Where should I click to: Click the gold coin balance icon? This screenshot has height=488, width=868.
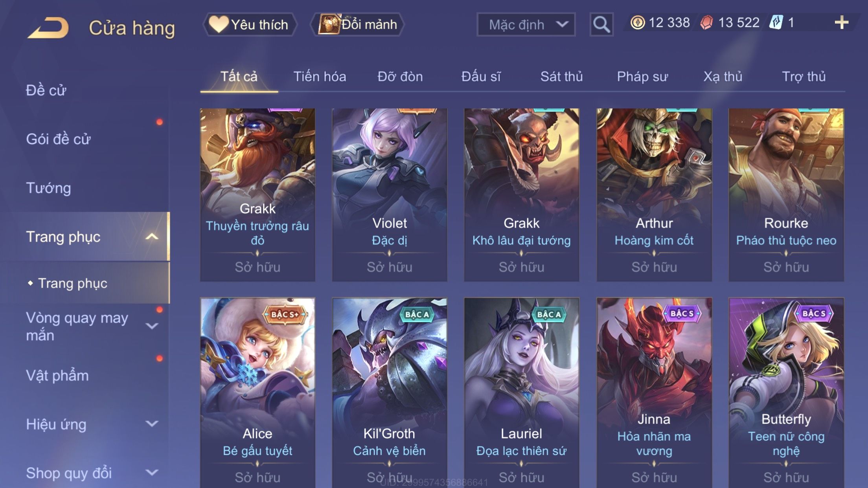pyautogui.click(x=637, y=22)
